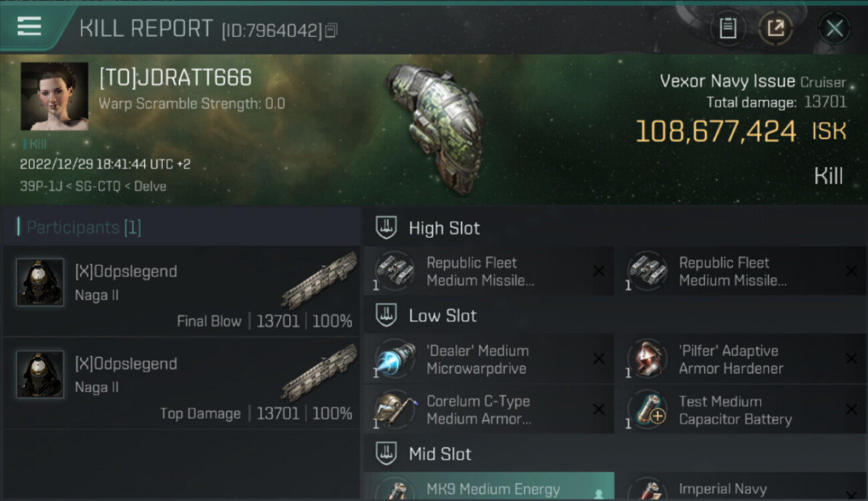Click the clipboard report icon
The width and height of the screenshot is (868, 501).
click(x=728, y=29)
